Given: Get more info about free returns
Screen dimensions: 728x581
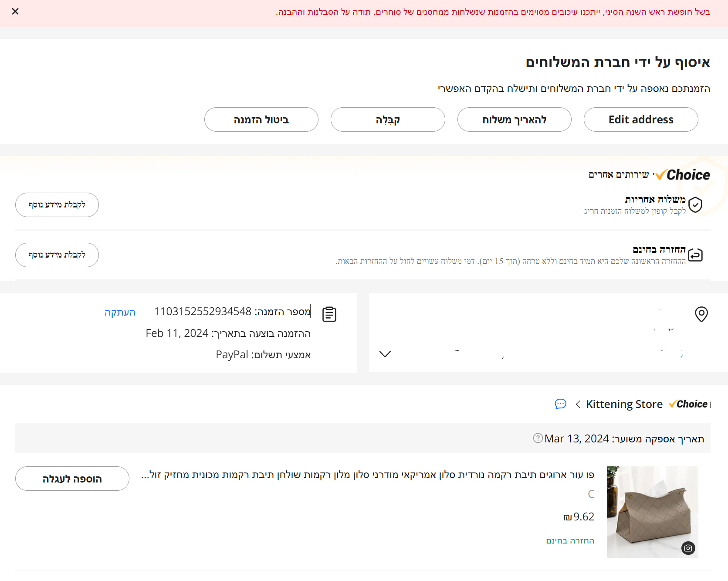Looking at the screenshot, I should point(57,255).
